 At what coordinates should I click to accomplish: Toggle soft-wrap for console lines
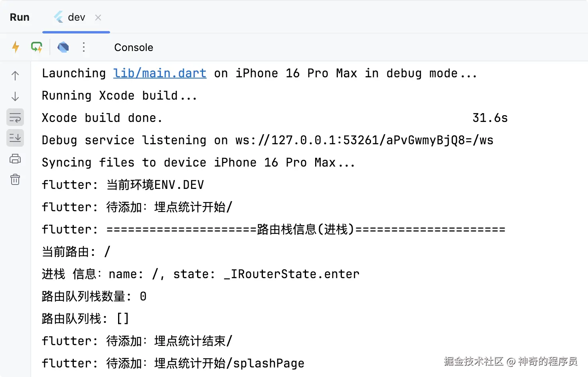tap(15, 117)
